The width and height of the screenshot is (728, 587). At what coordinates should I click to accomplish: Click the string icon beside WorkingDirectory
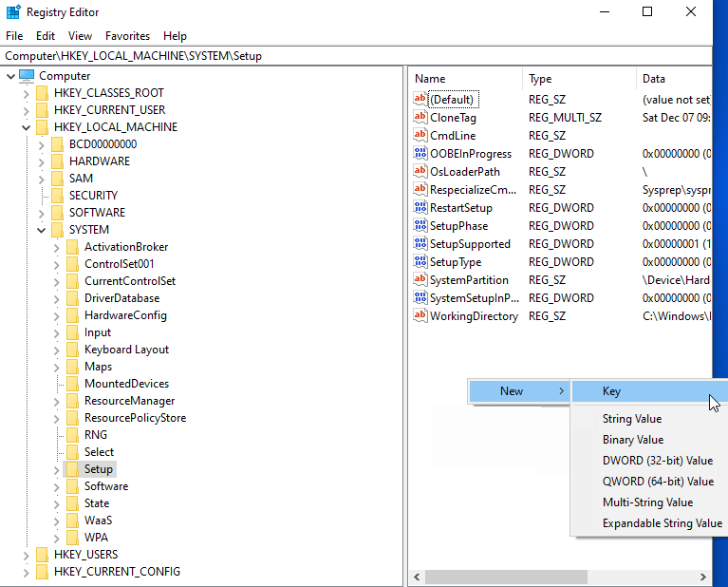tap(420, 316)
